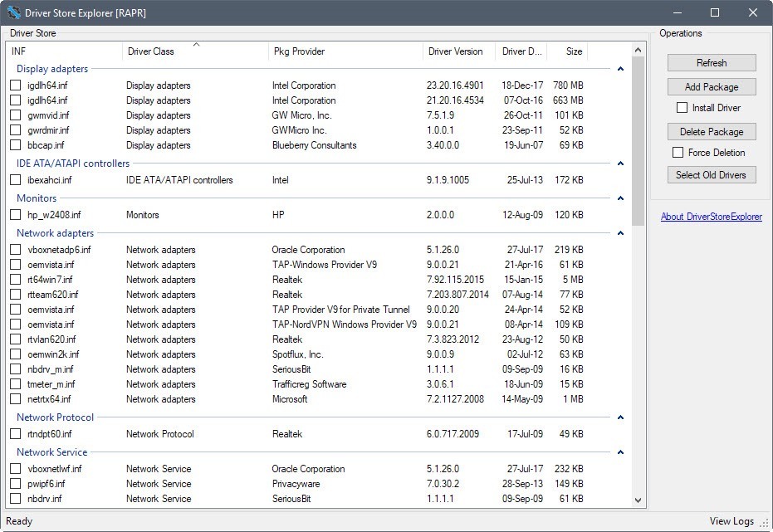Click the Driver Store Explorer title bar icon
The width and height of the screenshot is (773, 532).
coord(14,12)
